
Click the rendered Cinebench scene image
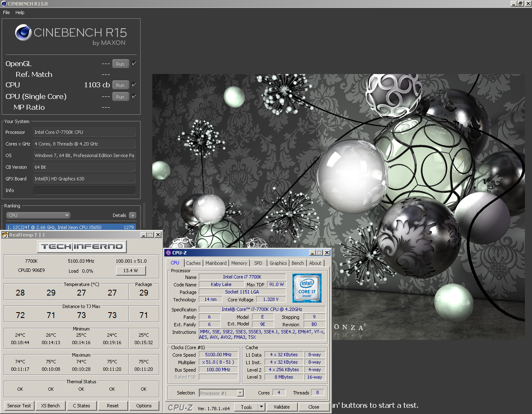[338, 207]
